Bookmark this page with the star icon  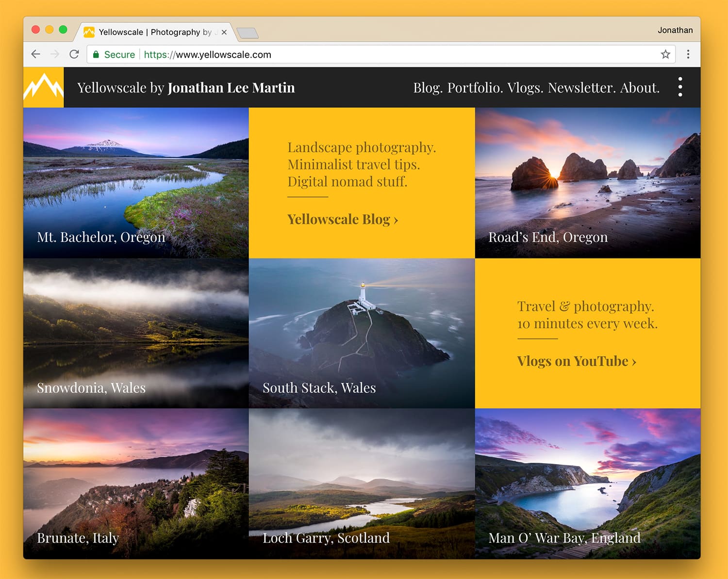(x=665, y=54)
